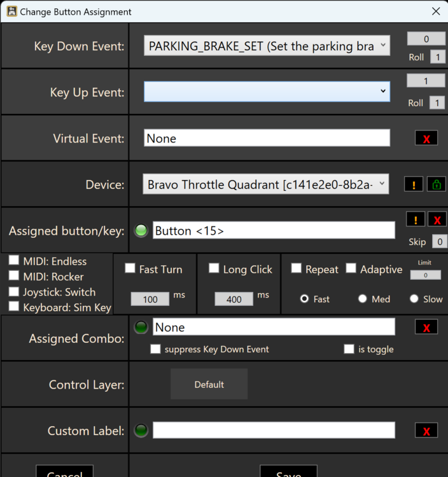Click the green lock icon beside Device
Viewport: 448px width, 477px height.
(436, 184)
